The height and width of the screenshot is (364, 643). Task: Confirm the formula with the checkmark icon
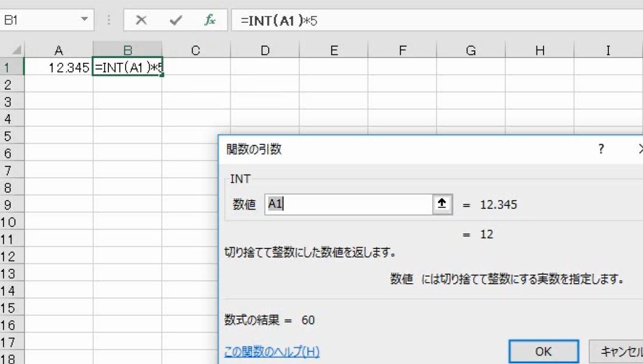[175, 19]
